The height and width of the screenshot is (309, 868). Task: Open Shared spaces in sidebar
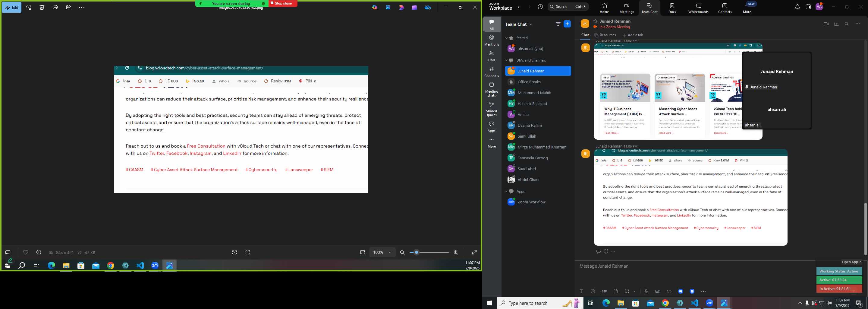point(492,109)
